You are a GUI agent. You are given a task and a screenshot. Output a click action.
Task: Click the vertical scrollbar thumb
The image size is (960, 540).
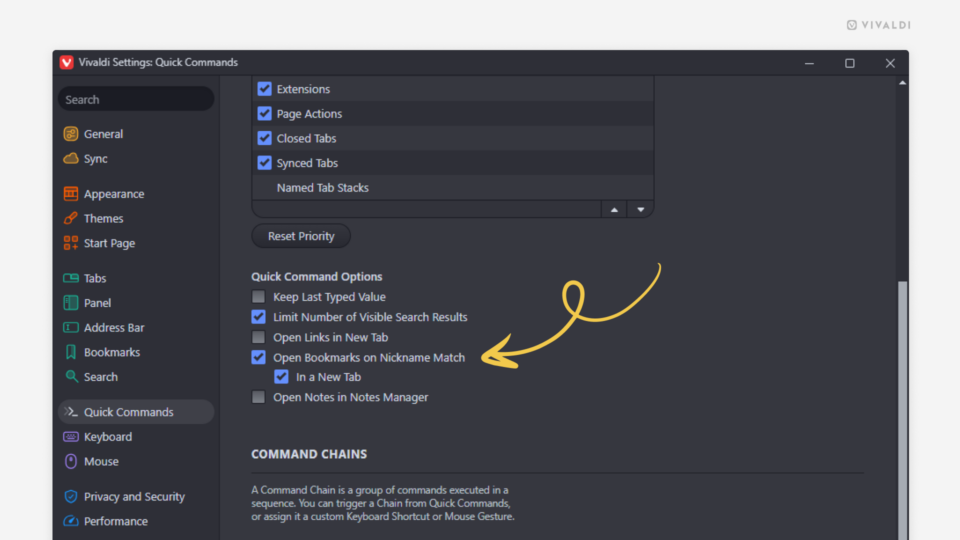pyautogui.click(x=902, y=410)
